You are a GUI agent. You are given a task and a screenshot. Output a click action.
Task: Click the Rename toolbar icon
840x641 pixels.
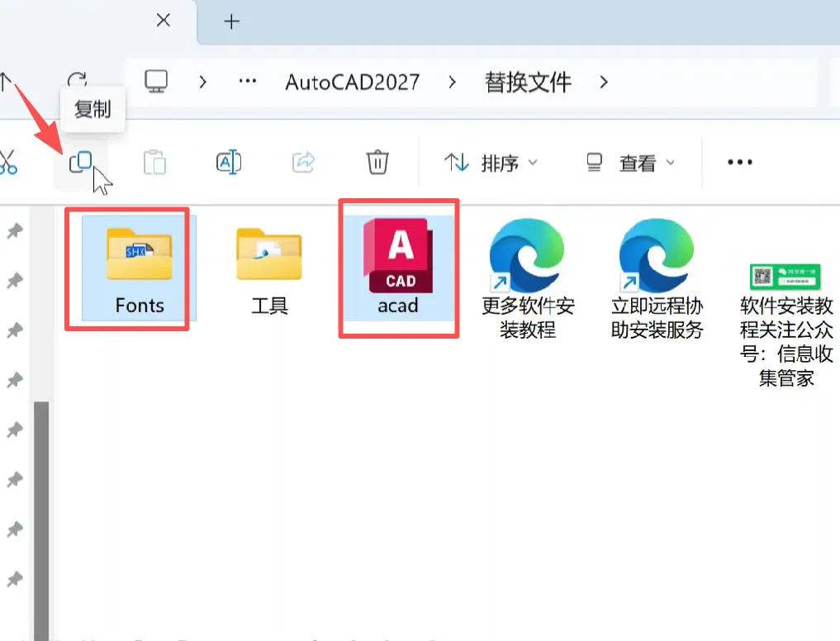point(229,162)
